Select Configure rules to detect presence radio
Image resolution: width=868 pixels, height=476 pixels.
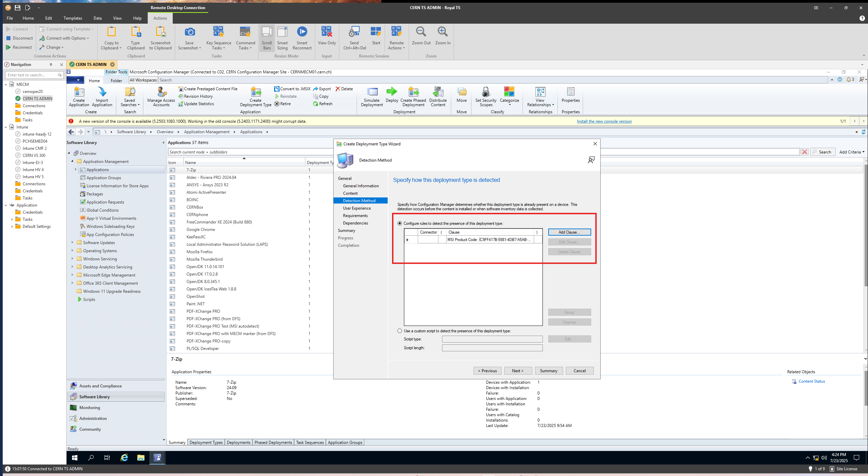tap(400, 223)
